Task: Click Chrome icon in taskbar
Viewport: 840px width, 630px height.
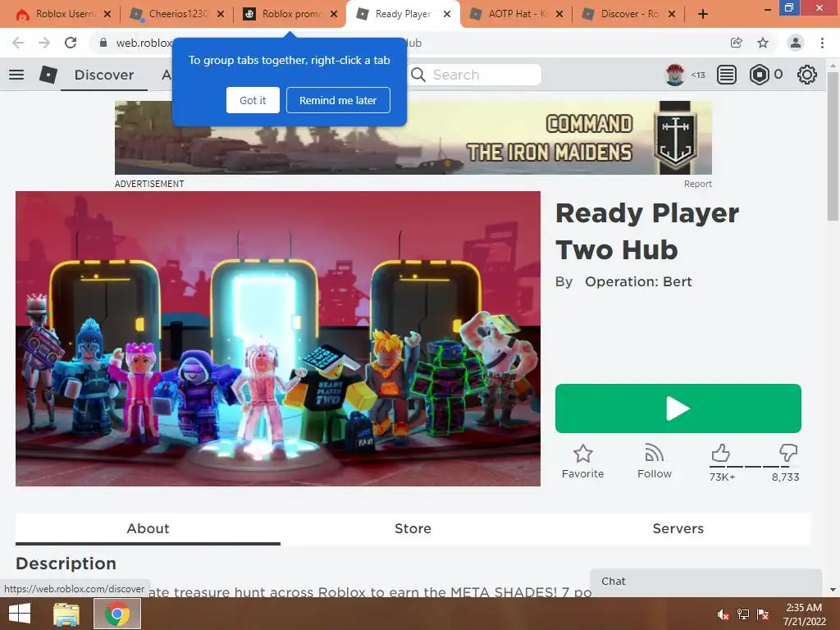Action: click(x=117, y=614)
